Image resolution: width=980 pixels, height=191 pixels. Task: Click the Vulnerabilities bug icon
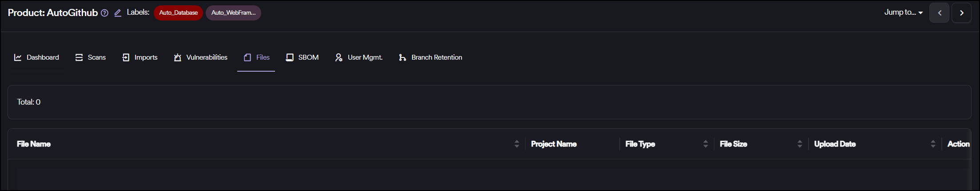(178, 57)
